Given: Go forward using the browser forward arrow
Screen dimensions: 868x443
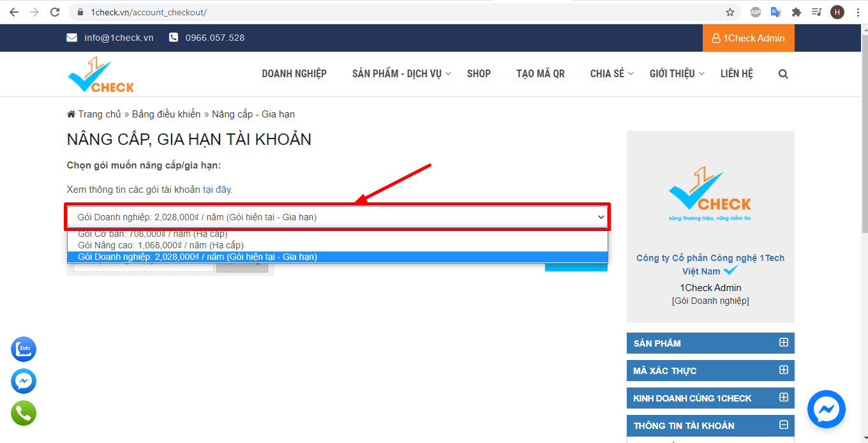Looking at the screenshot, I should pos(34,12).
